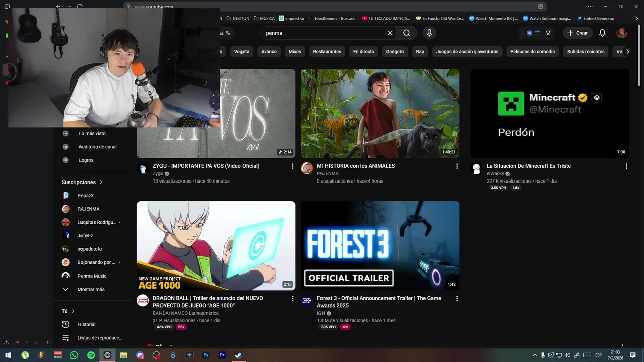Click IGN channel avatar
The image size is (644, 362).
[307, 301]
